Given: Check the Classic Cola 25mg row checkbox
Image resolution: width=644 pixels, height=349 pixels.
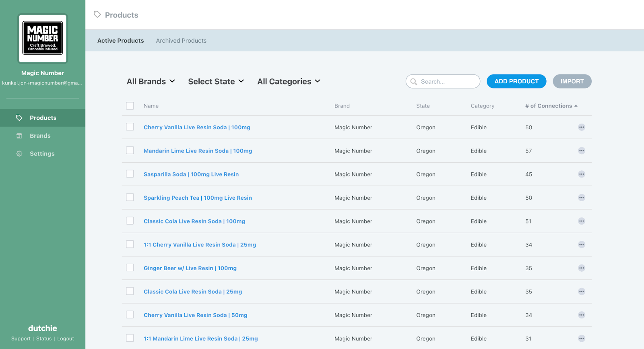Looking at the screenshot, I should pyautogui.click(x=130, y=291).
